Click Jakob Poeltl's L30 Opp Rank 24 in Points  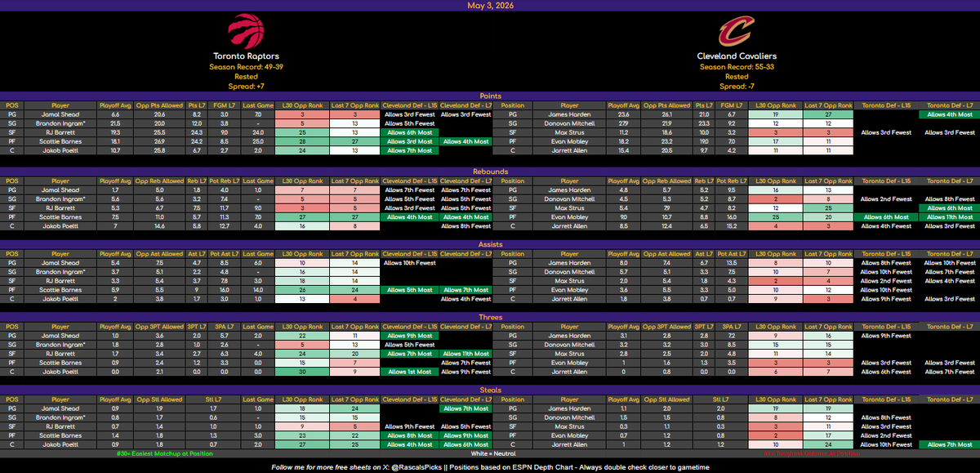click(x=302, y=150)
